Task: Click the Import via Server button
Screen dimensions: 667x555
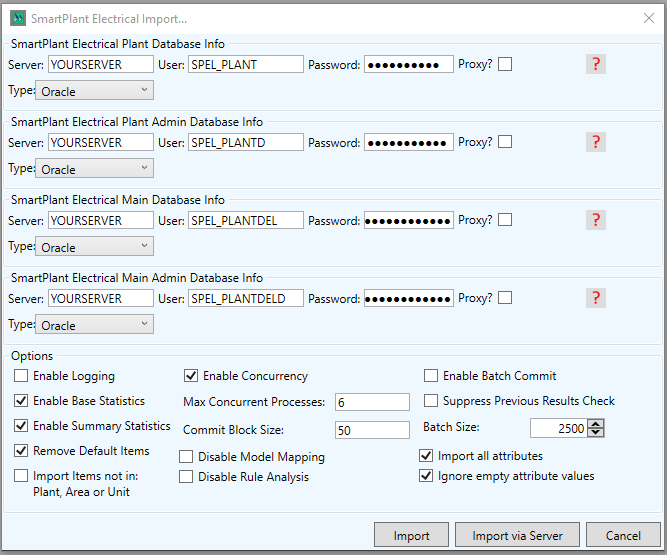Action: (x=516, y=536)
